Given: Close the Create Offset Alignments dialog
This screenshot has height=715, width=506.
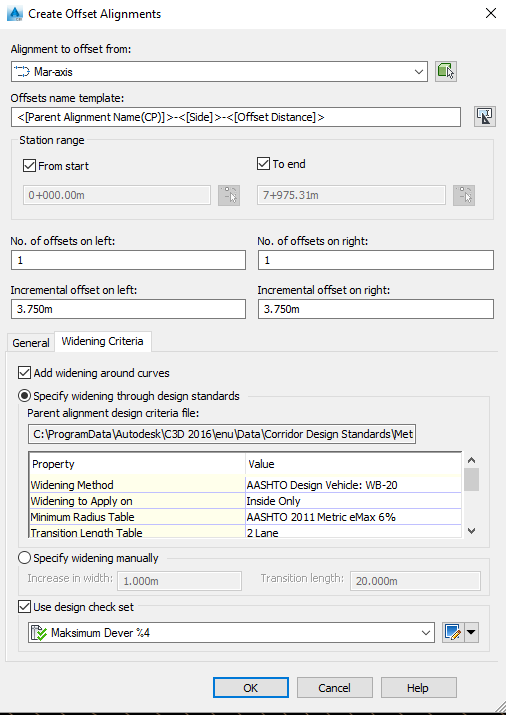Looking at the screenshot, I should (x=491, y=13).
